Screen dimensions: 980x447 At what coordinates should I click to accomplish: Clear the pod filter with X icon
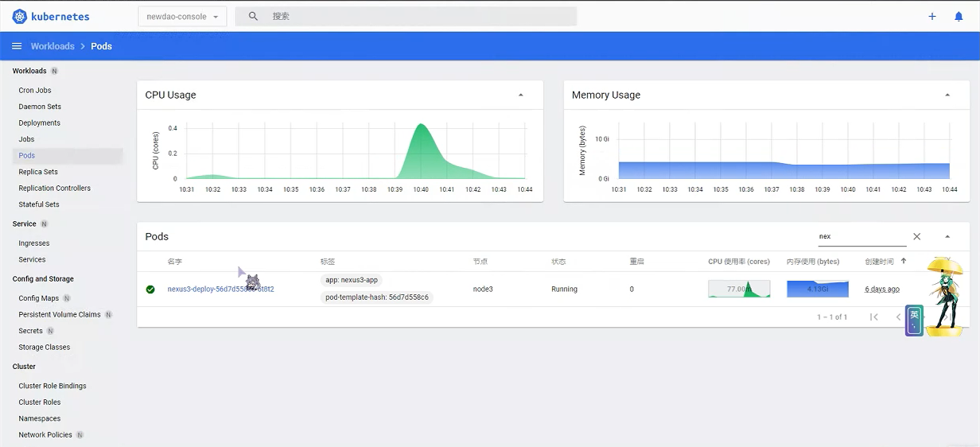click(916, 236)
